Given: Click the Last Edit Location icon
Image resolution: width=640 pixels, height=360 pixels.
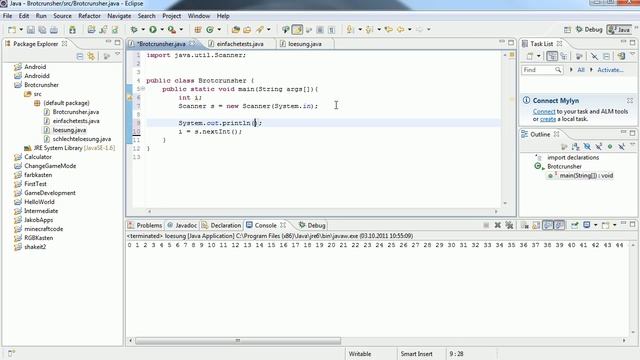Looking at the screenshot, I should [x=389, y=29].
